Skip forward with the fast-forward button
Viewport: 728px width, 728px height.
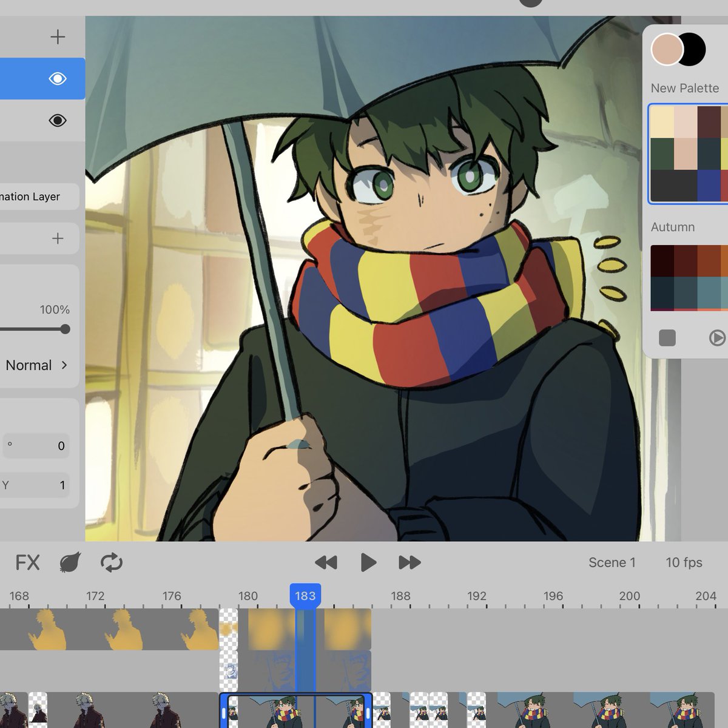tap(409, 562)
